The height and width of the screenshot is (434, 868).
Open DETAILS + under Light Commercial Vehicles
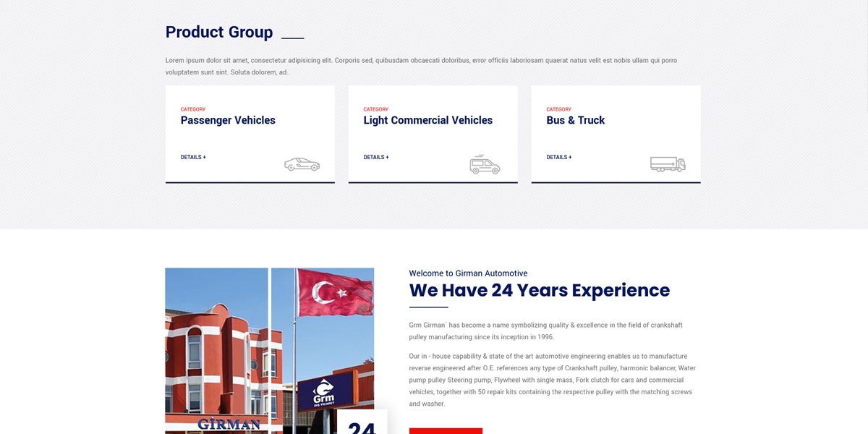[376, 157]
